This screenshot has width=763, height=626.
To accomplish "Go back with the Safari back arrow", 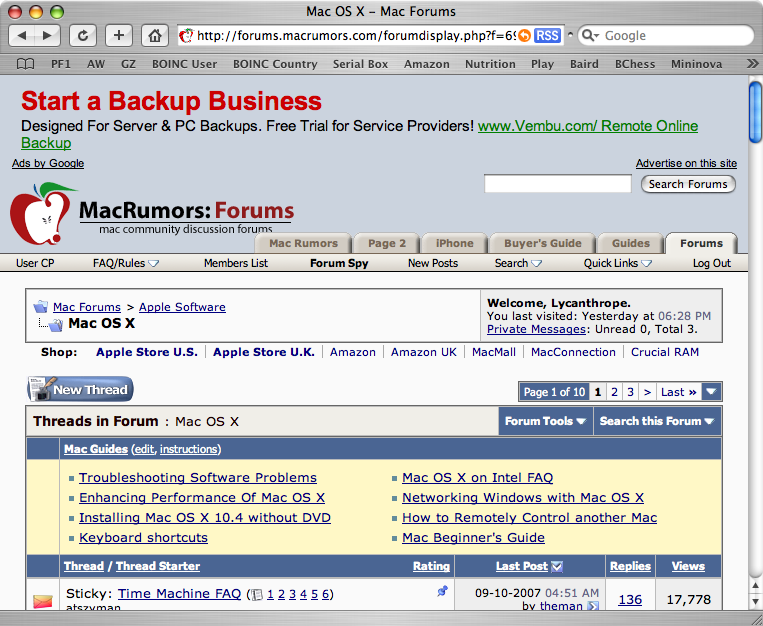I will tap(22, 36).
